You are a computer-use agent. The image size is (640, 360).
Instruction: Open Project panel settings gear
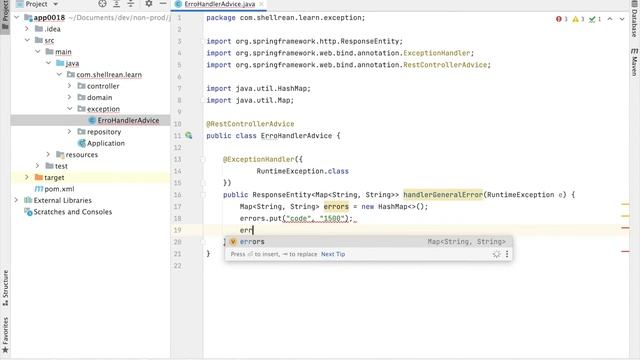(x=149, y=4)
